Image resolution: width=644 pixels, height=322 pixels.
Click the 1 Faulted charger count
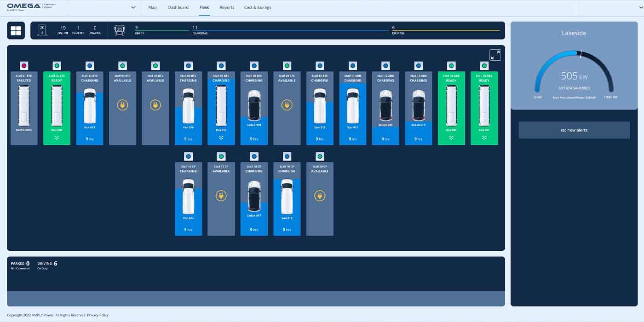[78, 30]
